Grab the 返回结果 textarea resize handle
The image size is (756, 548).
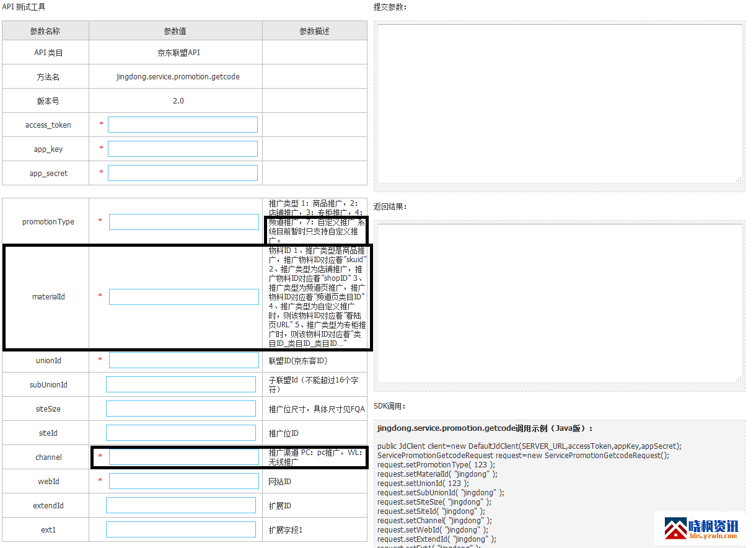click(739, 379)
